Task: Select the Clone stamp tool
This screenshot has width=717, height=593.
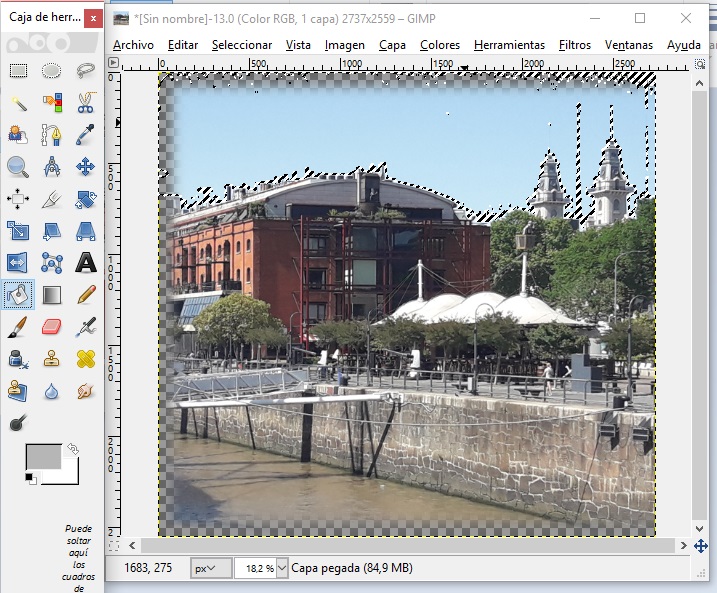Action: tap(52, 359)
